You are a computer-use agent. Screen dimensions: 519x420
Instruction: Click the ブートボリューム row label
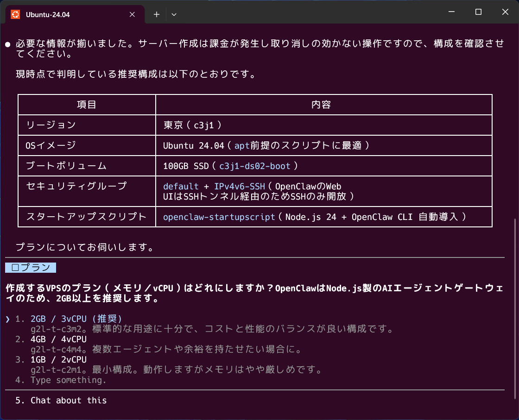pyautogui.click(x=66, y=166)
